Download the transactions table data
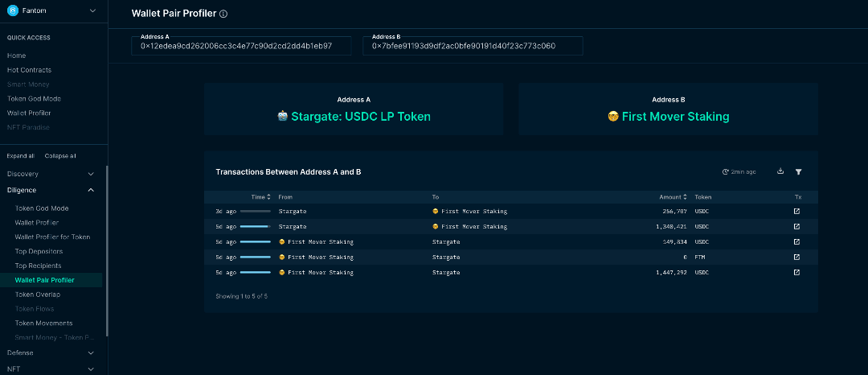Screen dimensions: 868x375 [x=780, y=171]
